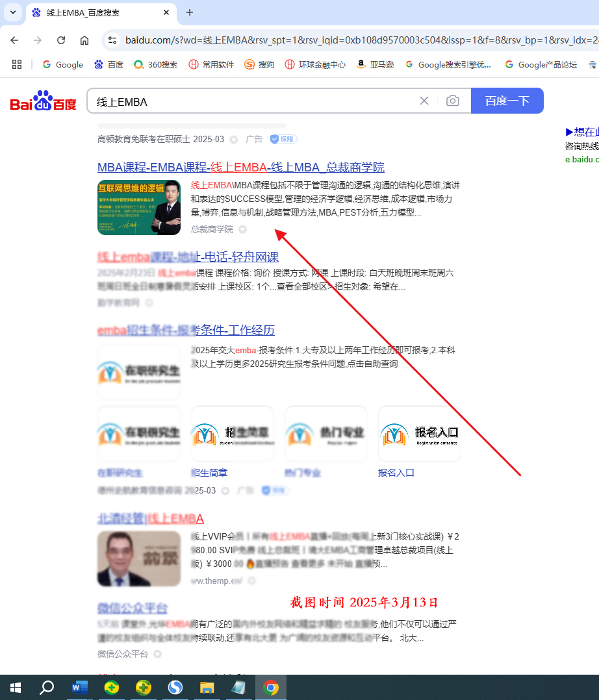The width and height of the screenshot is (599, 700).
Task: Open the bookmarks apps grid icon
Action: [x=17, y=64]
